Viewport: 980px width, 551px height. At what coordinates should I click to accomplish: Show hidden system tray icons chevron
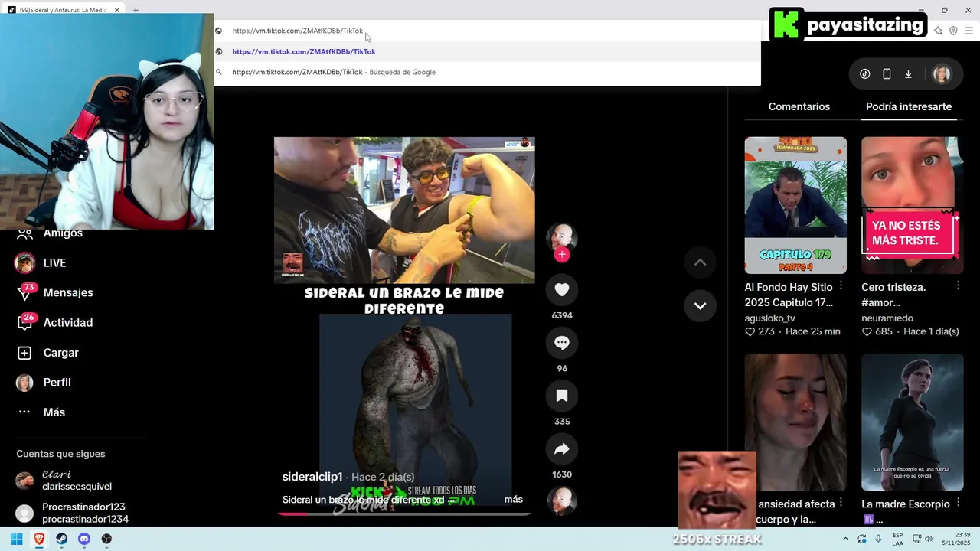(845, 539)
